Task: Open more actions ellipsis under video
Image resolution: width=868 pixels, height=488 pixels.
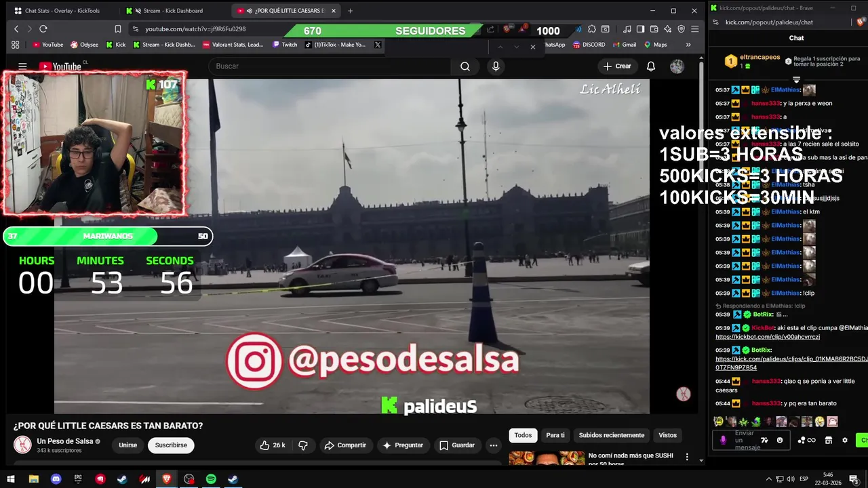Action: (x=494, y=445)
